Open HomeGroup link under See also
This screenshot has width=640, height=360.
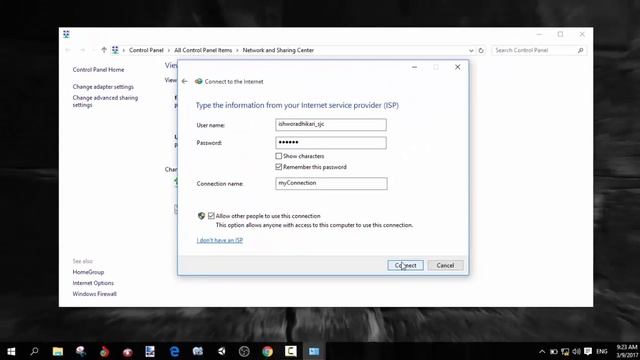(x=88, y=272)
